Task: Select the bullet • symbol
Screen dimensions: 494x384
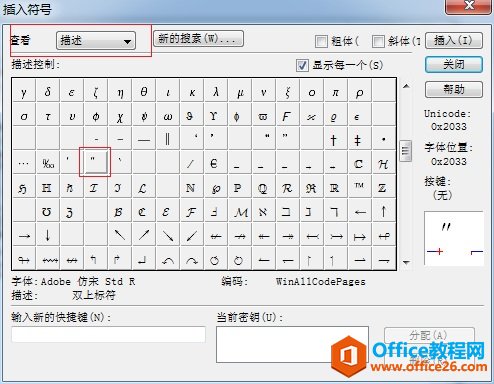Action: click(x=384, y=139)
